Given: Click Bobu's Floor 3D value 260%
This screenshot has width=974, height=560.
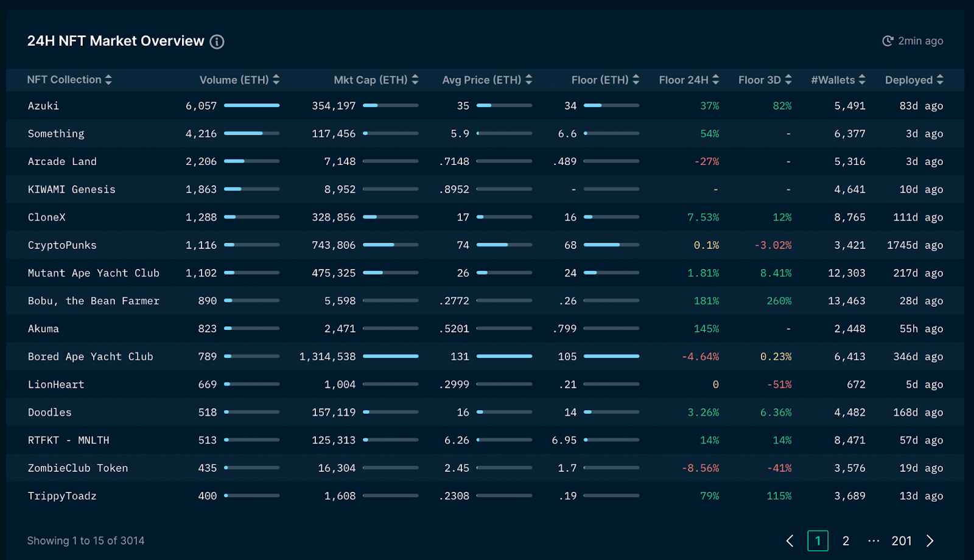Looking at the screenshot, I should [x=779, y=301].
